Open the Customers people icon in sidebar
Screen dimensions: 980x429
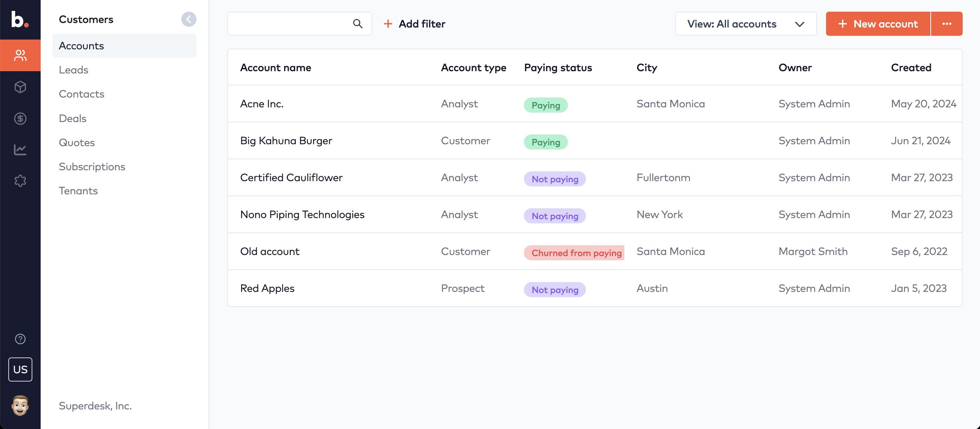tap(20, 55)
